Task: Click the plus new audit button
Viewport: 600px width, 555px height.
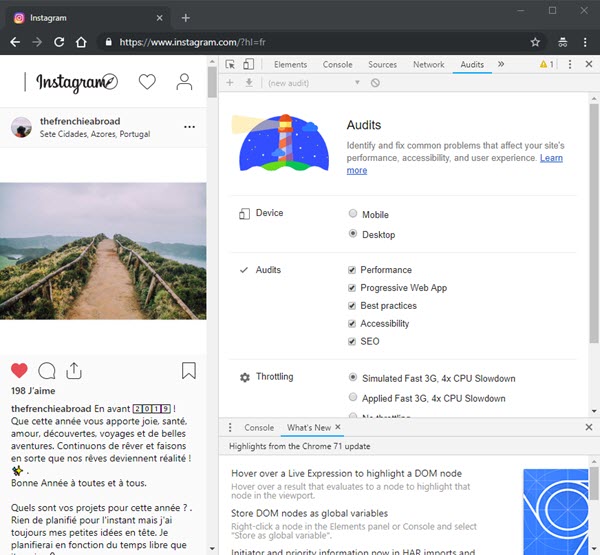Action: point(230,83)
